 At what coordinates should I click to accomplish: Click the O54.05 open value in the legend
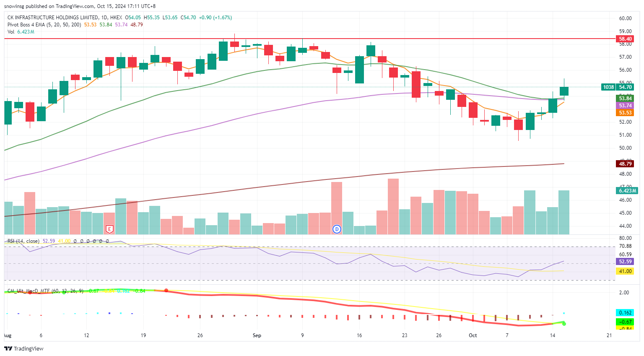click(133, 18)
